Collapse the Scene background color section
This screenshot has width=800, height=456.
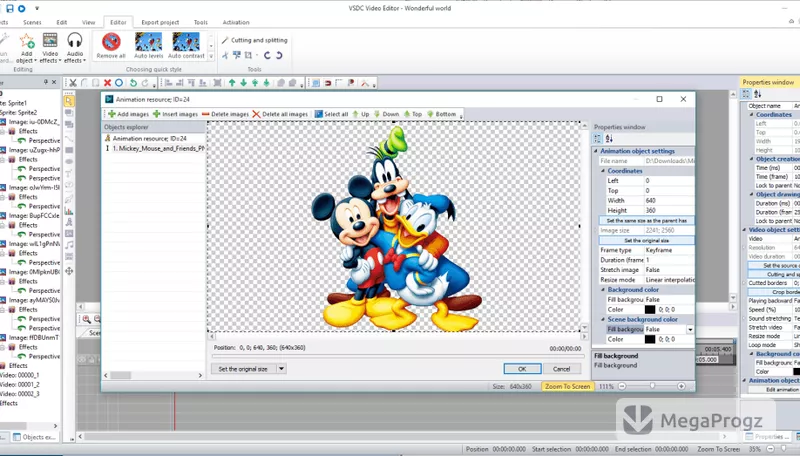[x=603, y=319]
